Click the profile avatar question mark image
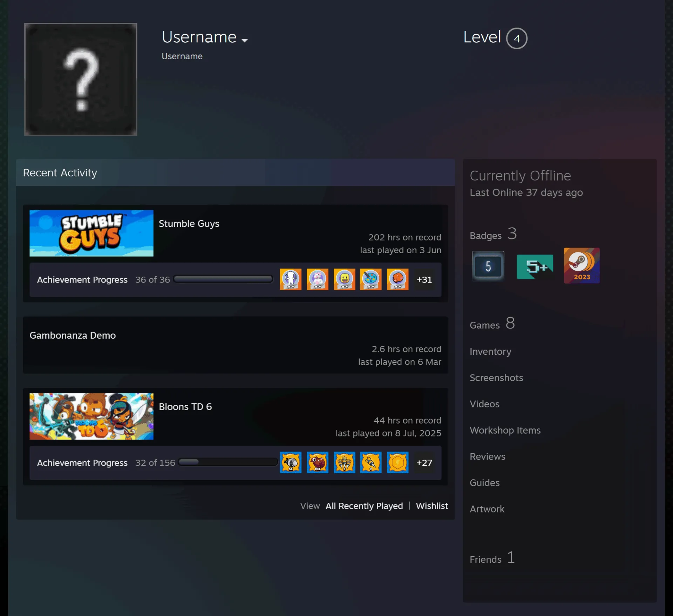Image resolution: width=673 pixels, height=616 pixels. pos(81,79)
